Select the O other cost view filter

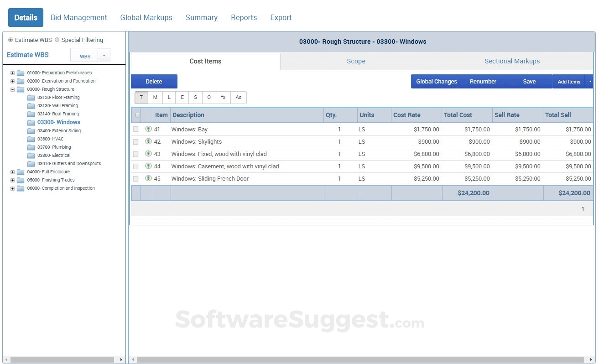(x=209, y=97)
